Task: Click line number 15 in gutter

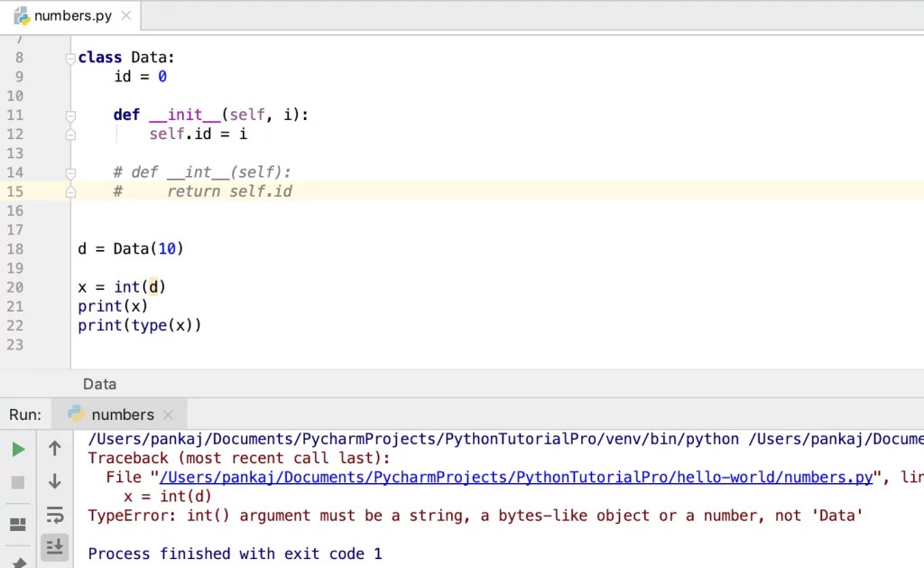Action: 15,191
